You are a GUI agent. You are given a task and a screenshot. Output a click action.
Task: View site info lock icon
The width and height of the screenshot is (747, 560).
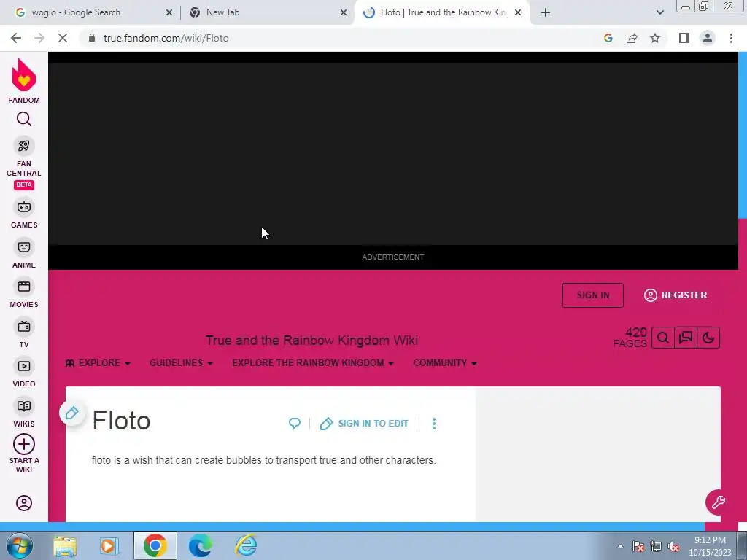91,38
